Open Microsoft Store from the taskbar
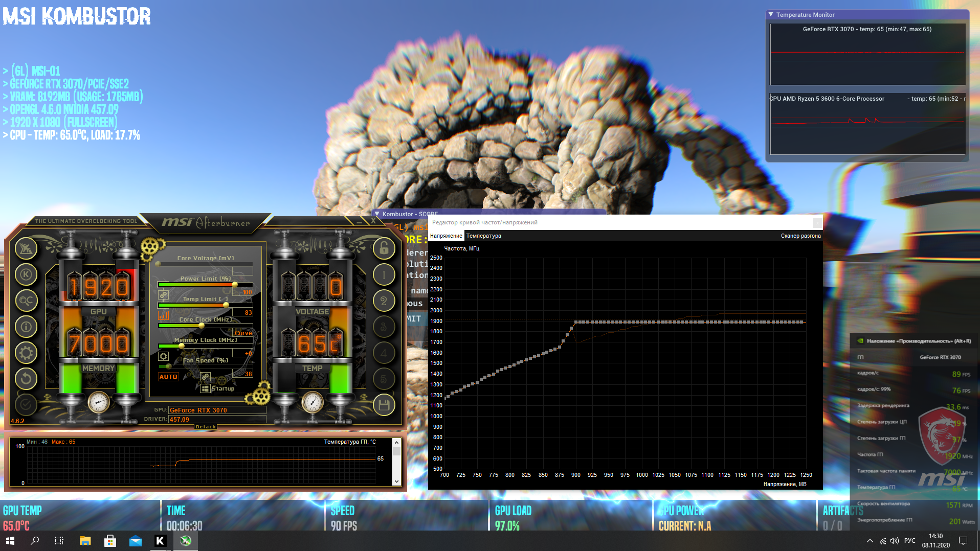980x551 pixels. click(x=110, y=541)
